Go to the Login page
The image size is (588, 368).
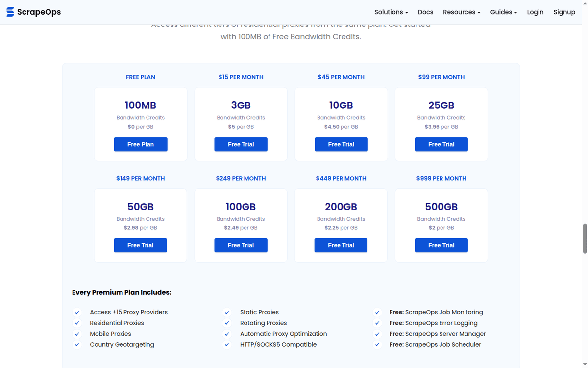click(x=535, y=12)
